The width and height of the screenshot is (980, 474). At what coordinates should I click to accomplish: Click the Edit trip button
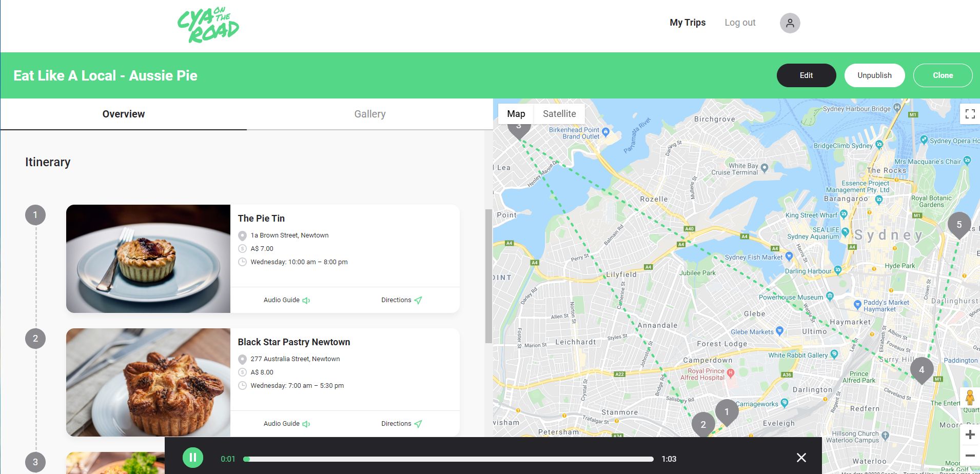[806, 75]
